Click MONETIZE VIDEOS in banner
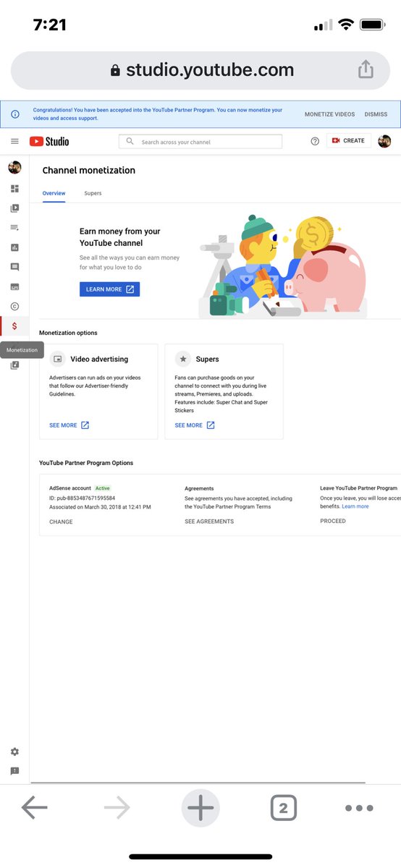 (329, 114)
